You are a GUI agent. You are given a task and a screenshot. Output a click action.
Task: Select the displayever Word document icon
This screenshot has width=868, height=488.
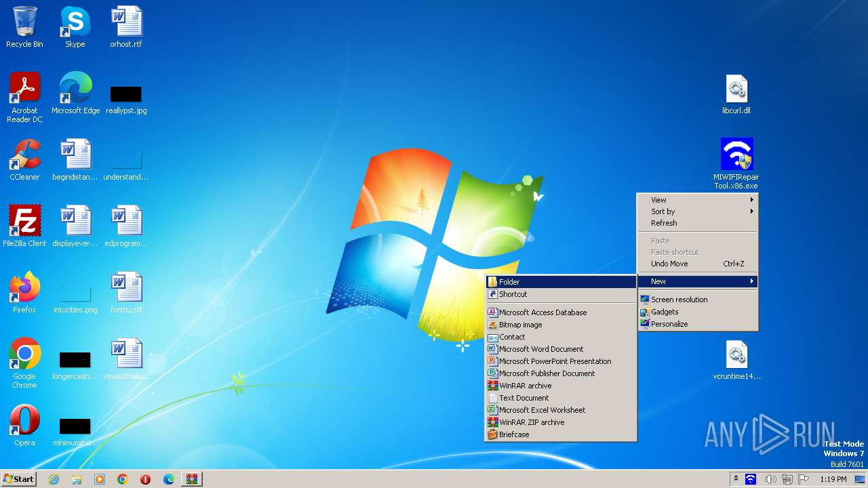pos(75,226)
